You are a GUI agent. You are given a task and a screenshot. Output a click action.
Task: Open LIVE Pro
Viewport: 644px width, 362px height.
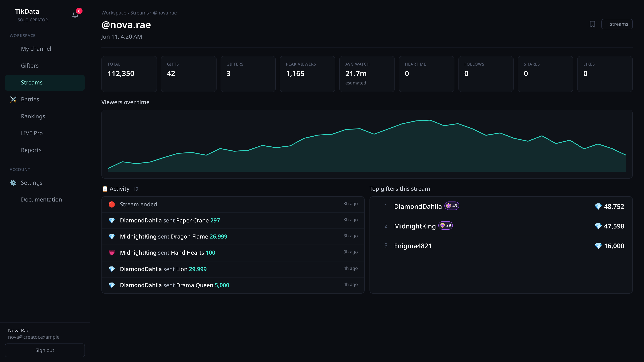tap(45, 133)
